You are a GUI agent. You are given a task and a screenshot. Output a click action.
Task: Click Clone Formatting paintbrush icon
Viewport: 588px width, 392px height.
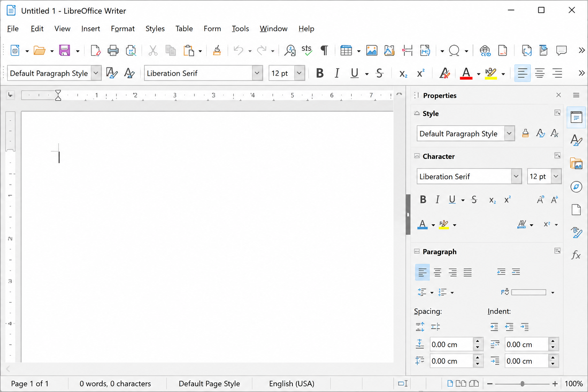click(x=217, y=51)
